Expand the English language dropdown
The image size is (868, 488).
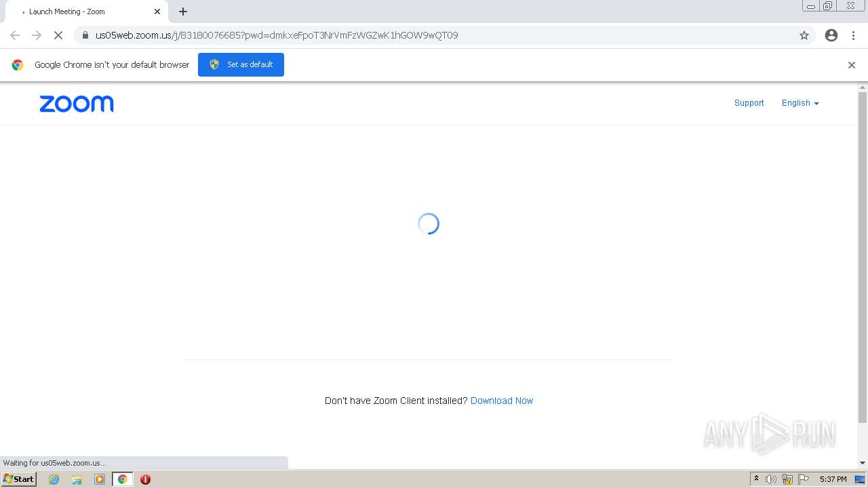tap(800, 103)
